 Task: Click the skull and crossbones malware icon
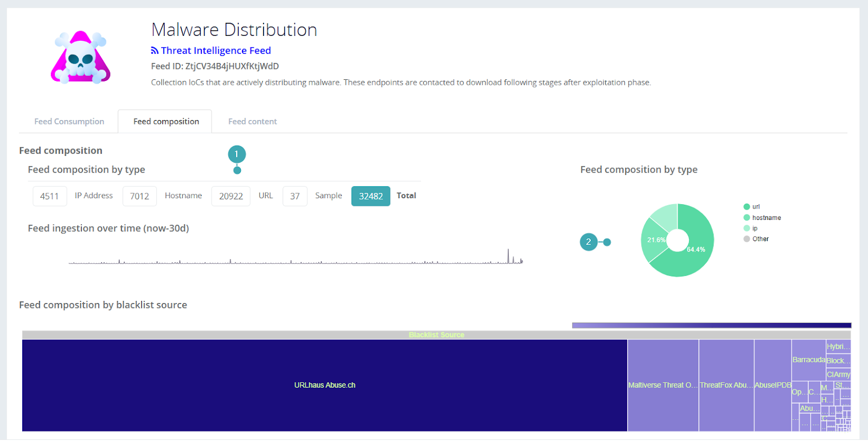click(x=80, y=58)
